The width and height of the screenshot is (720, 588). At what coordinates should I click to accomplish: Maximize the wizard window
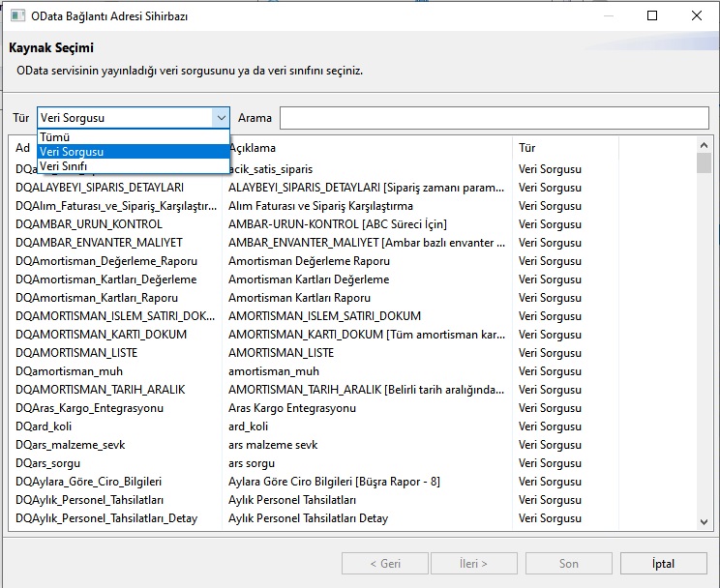pos(652,15)
